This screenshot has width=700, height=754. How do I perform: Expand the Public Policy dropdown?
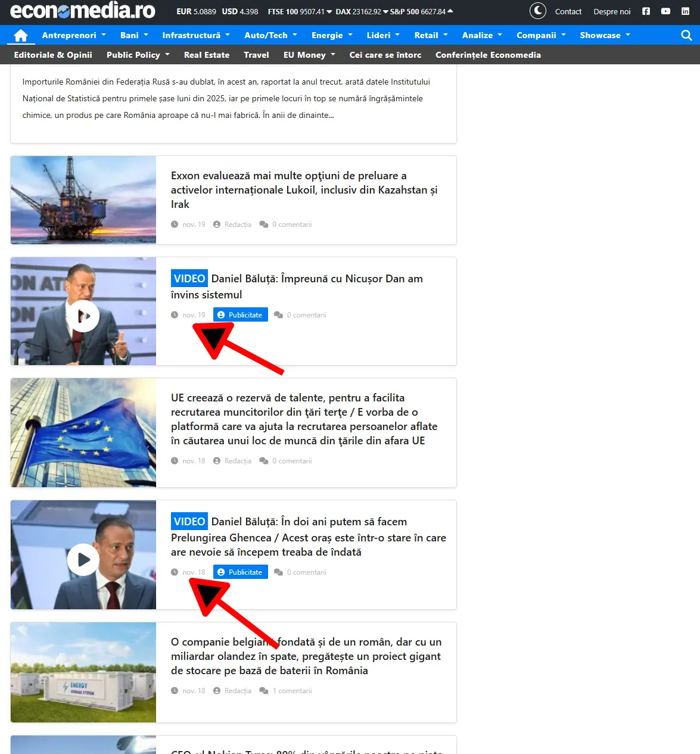click(x=138, y=55)
